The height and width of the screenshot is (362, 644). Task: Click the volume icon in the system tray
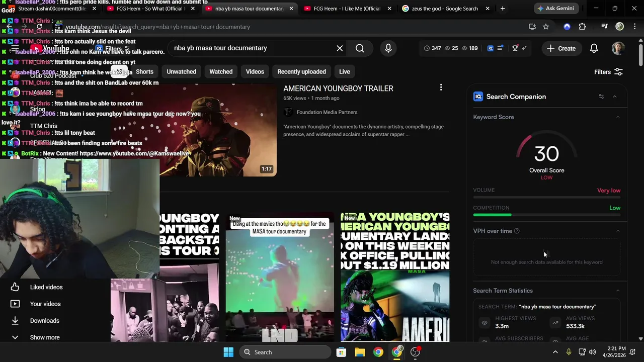point(592,352)
